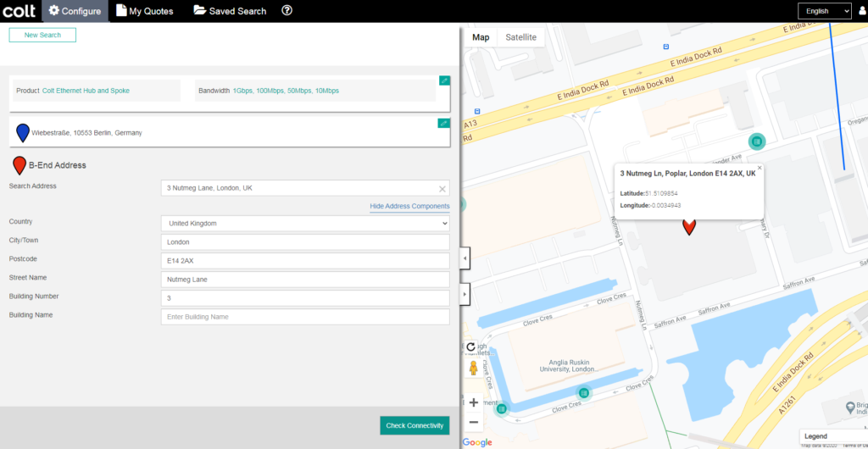Screen dimensions: 868x449
Task: Open My Quotes tab
Action: coord(144,11)
